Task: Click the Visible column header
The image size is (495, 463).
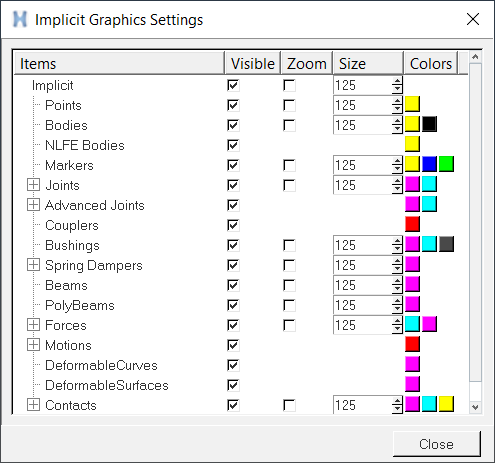Action: (253, 63)
